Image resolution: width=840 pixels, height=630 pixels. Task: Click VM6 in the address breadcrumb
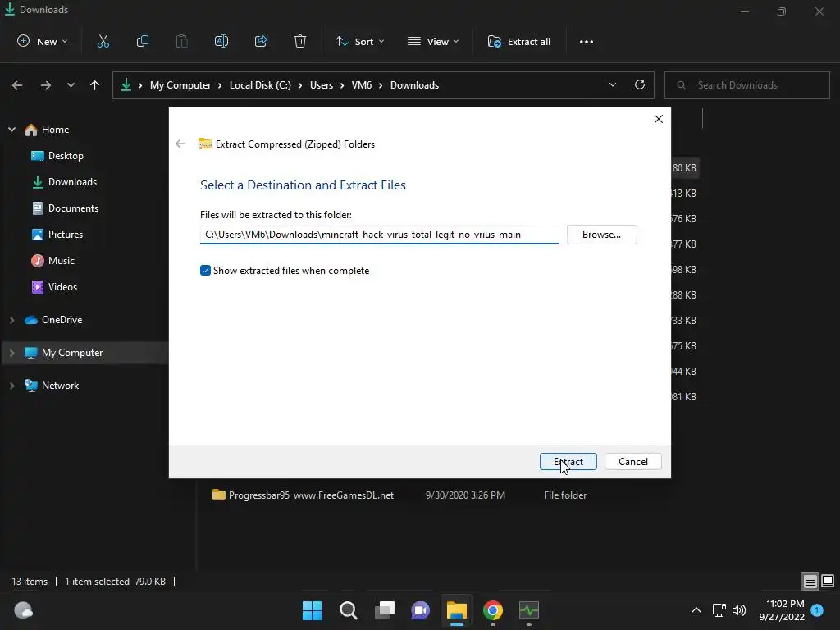pyautogui.click(x=362, y=85)
